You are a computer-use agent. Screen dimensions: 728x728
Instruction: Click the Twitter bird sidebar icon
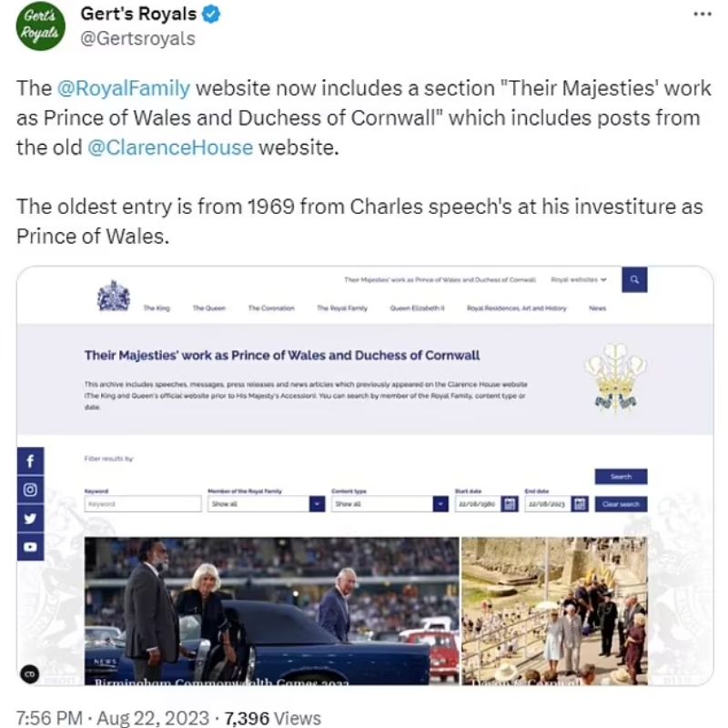click(30, 518)
